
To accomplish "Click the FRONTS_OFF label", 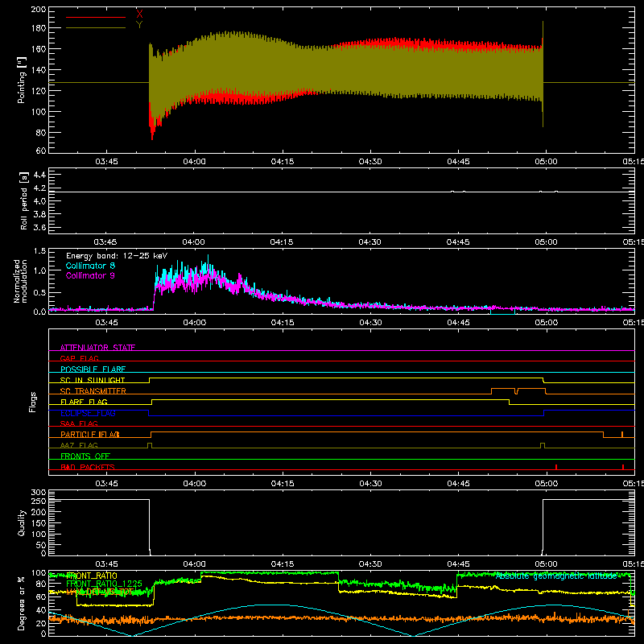I will (x=85, y=456).
